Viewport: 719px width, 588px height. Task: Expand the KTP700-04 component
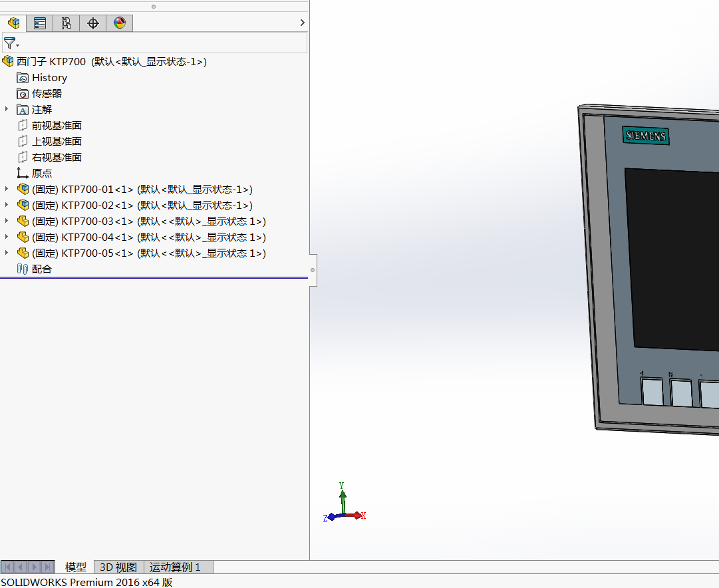[x=7, y=237]
